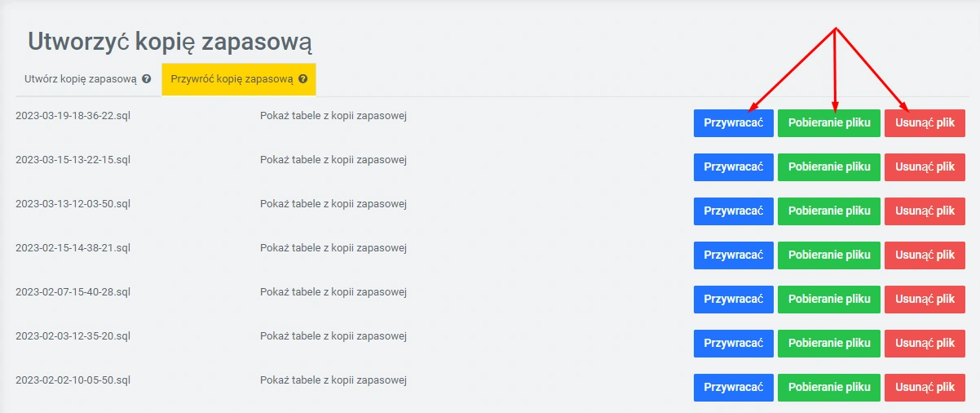Screen dimensions: 980x413
Task: Show tables for backup 2023-02-02-10-05-50.sql
Action: tap(333, 380)
